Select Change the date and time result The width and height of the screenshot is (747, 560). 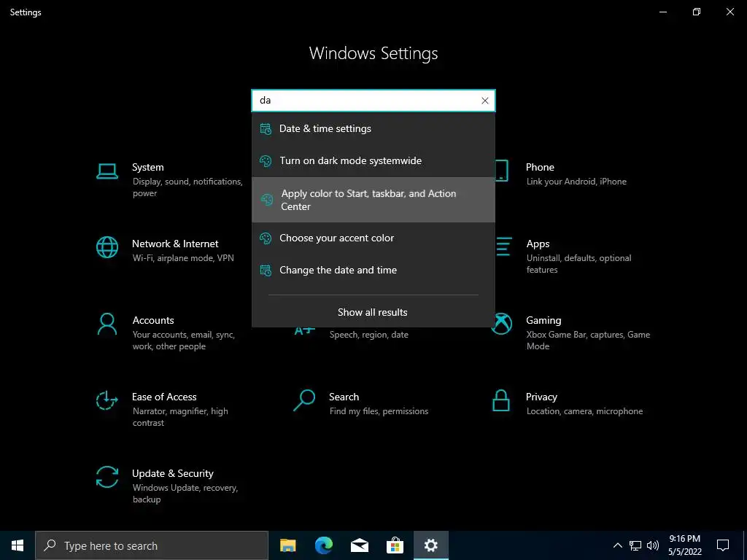pyautogui.click(x=373, y=270)
